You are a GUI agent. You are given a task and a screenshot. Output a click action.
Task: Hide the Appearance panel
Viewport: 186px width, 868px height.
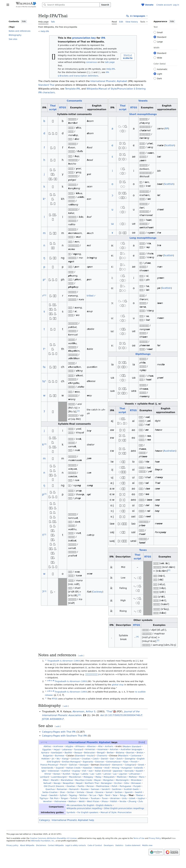point(172,21)
